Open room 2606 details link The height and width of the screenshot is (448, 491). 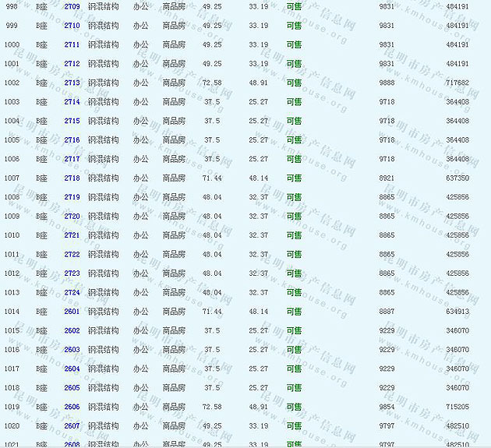(x=72, y=407)
